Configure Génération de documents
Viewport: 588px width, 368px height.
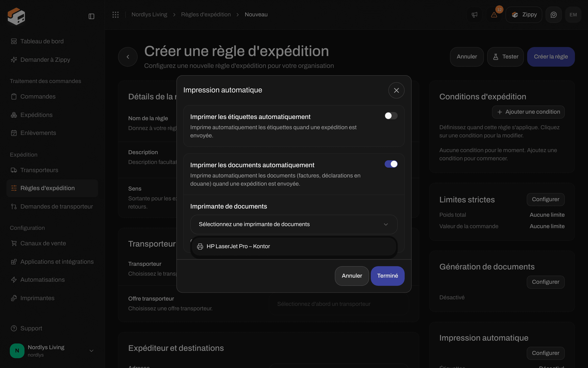(546, 282)
